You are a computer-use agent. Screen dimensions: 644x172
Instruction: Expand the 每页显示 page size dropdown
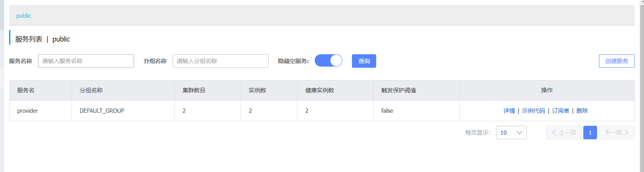point(511,133)
